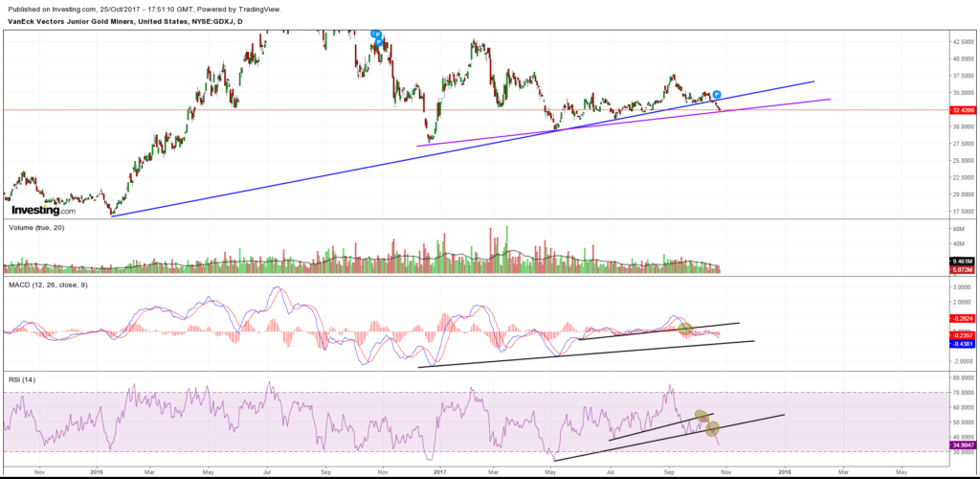Image resolution: width=980 pixels, height=479 pixels.
Task: Click the 22.5000 price axis label
Action: (x=965, y=177)
